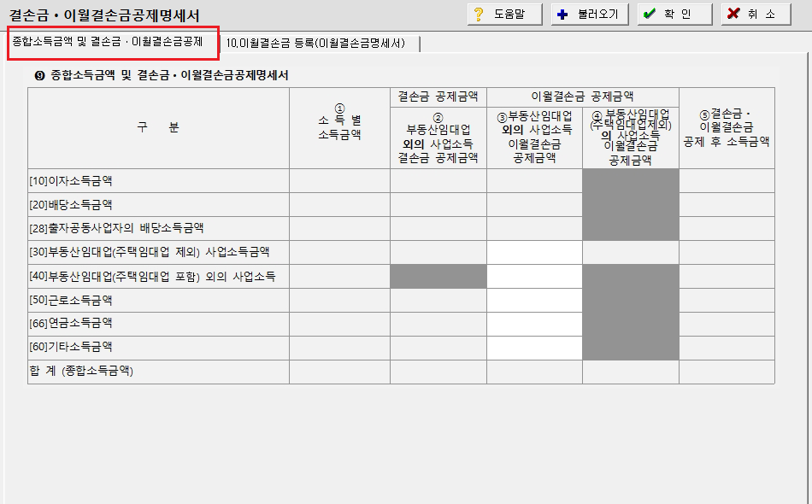Click 소득별 소득금액 cell for [40] row
The image size is (812, 504).
pyautogui.click(x=339, y=276)
